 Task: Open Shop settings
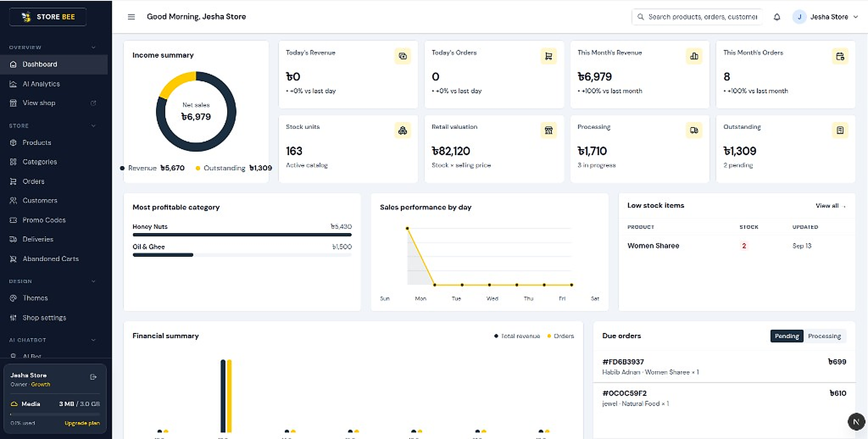tap(54, 318)
